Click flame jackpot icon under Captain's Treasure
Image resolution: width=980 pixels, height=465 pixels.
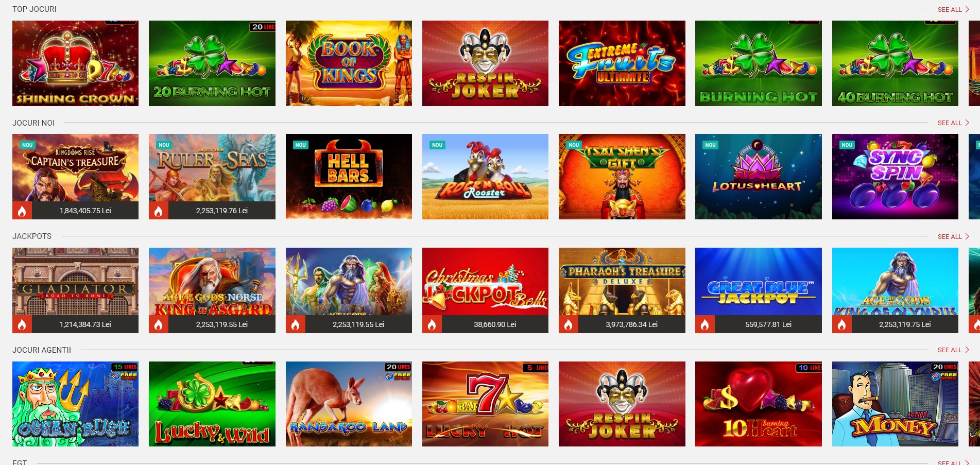click(x=22, y=211)
